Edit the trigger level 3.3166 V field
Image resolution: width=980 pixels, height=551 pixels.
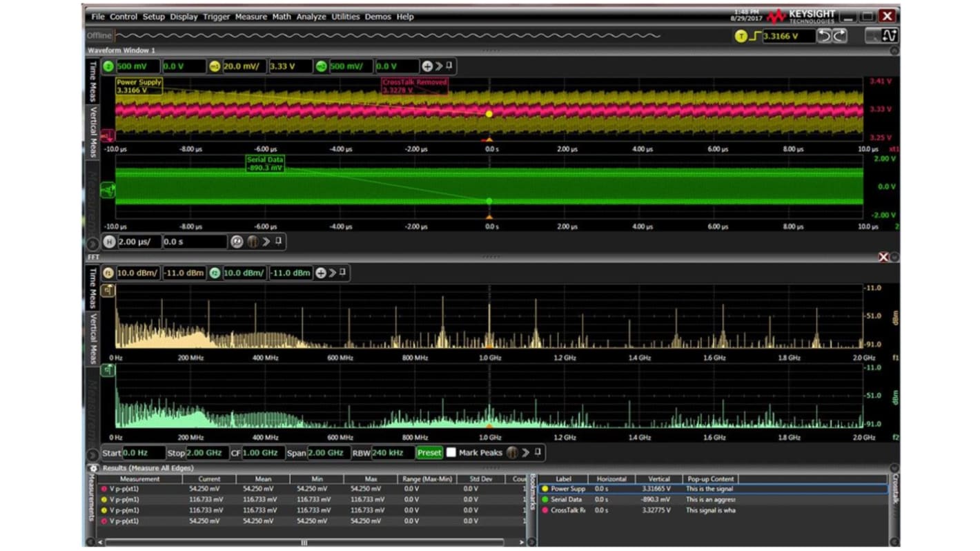787,37
